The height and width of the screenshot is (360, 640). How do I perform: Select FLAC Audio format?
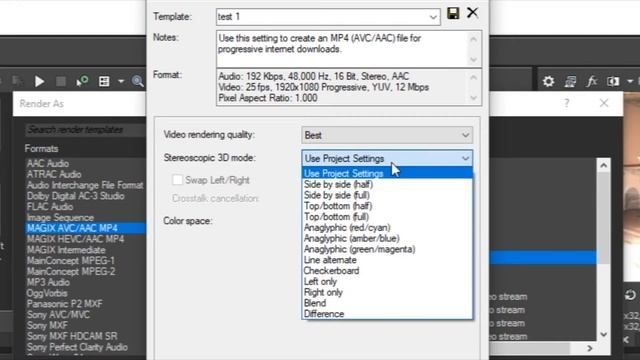pyautogui.click(x=50, y=207)
